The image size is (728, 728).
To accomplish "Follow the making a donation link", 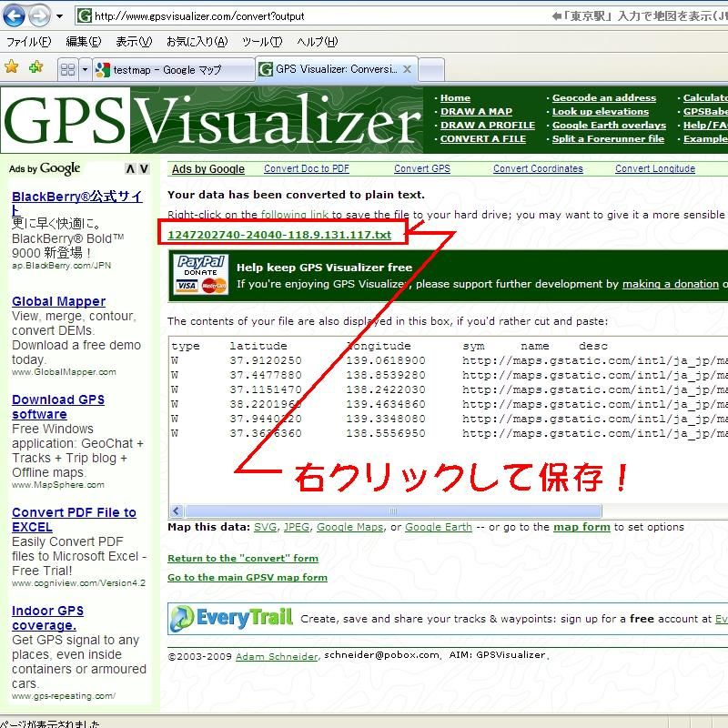I will [x=671, y=284].
